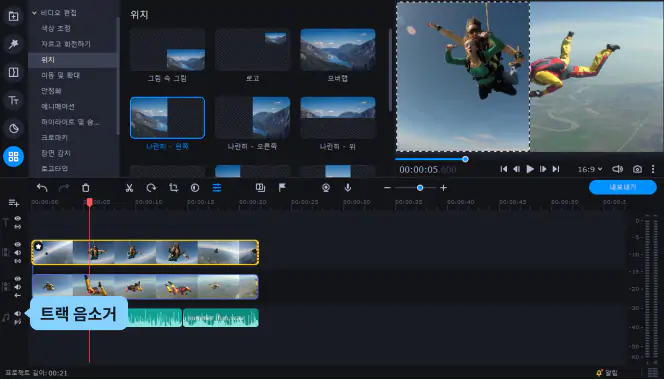664x380 pixels.
Task: Mute the main video track speaker
Action: click(17, 287)
